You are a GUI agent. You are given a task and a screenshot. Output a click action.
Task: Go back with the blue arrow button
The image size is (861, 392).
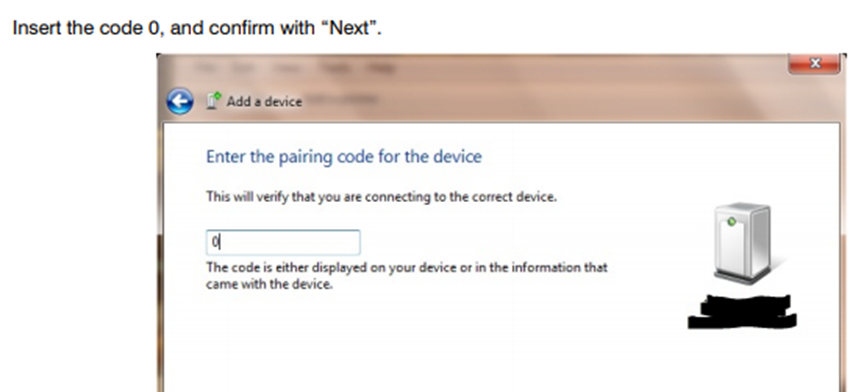180,102
